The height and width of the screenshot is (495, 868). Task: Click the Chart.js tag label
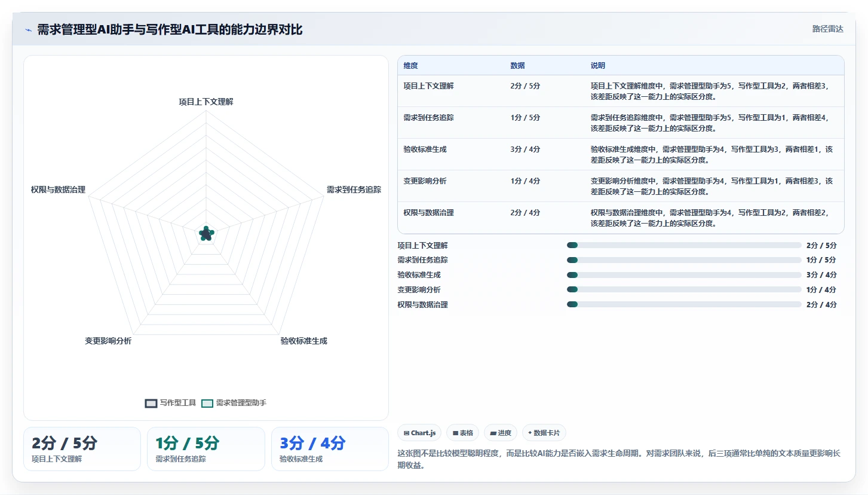coord(423,433)
